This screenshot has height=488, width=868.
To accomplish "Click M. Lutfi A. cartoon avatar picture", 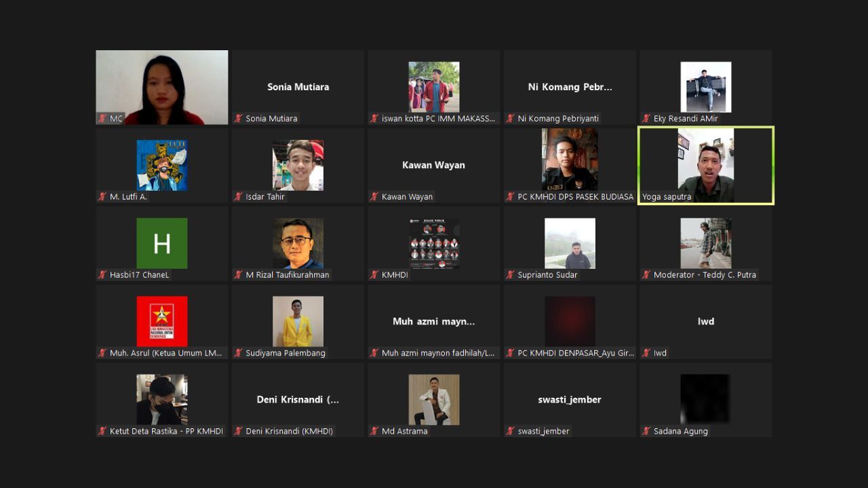I will tap(162, 165).
